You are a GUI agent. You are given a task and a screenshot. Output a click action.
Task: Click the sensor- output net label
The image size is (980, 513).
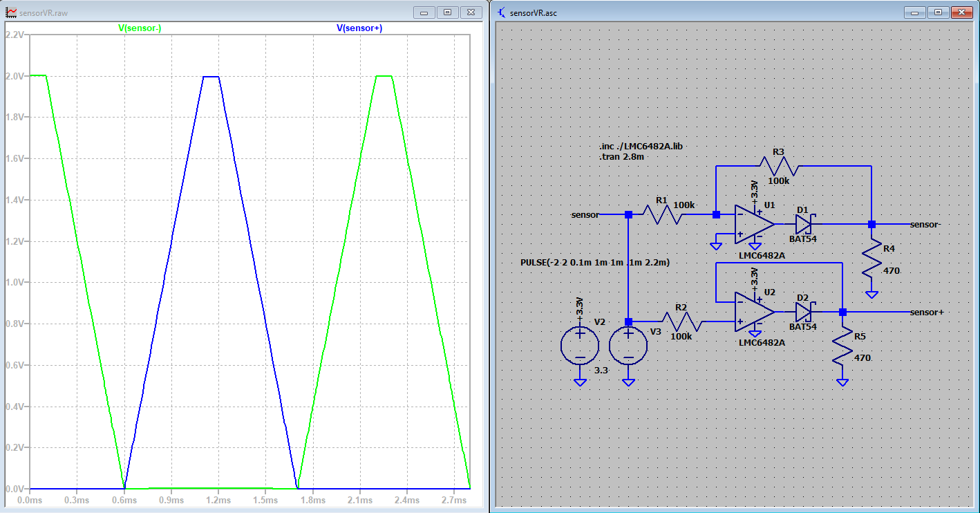pyautogui.click(x=926, y=224)
